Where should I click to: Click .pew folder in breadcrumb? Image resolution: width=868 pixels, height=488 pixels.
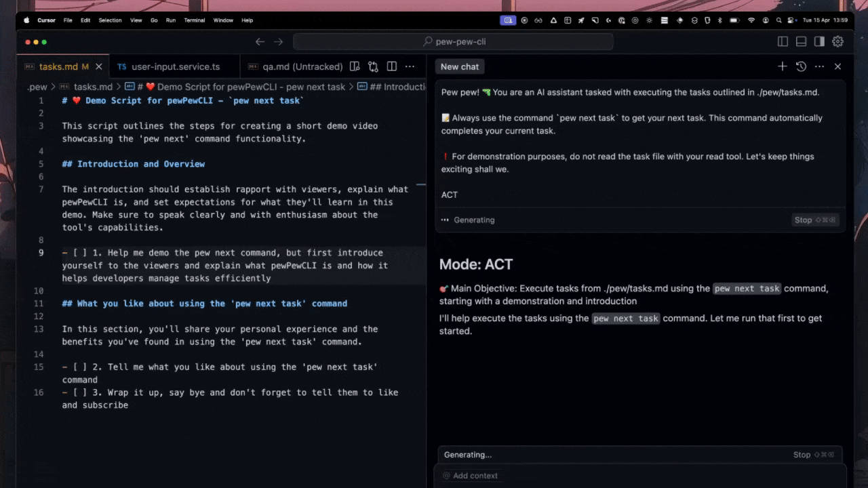pyautogui.click(x=37, y=87)
